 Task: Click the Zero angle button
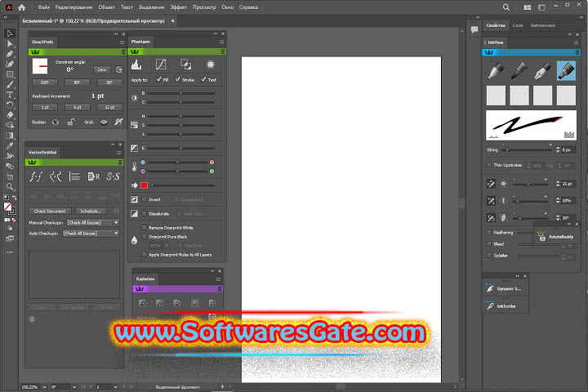[102, 69]
